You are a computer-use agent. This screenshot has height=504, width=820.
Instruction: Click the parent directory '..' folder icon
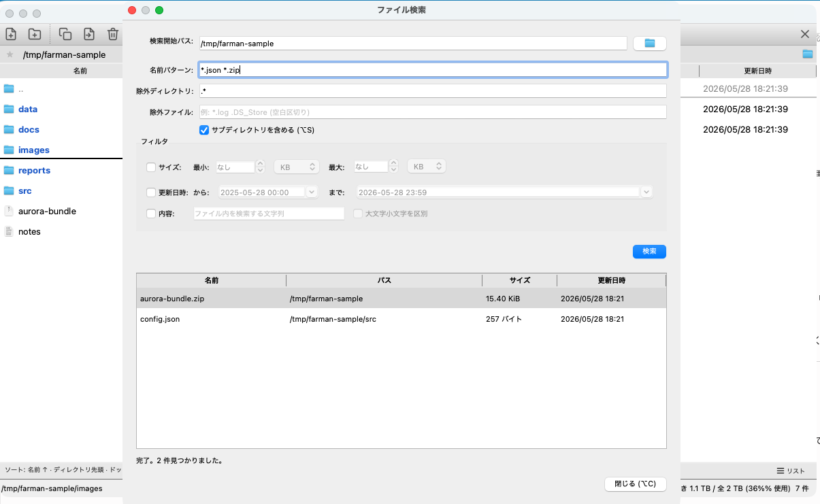pos(9,88)
